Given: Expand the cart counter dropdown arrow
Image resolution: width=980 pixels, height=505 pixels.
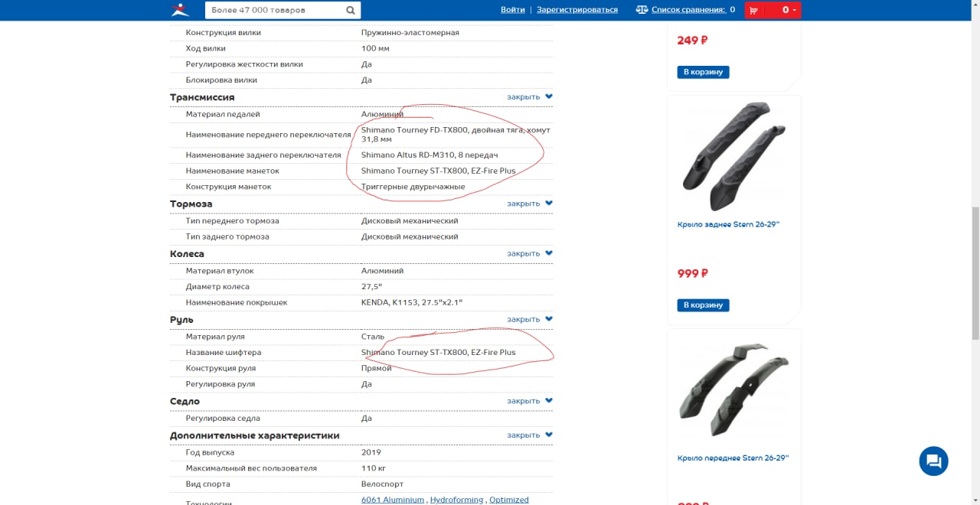Looking at the screenshot, I should 795,10.
